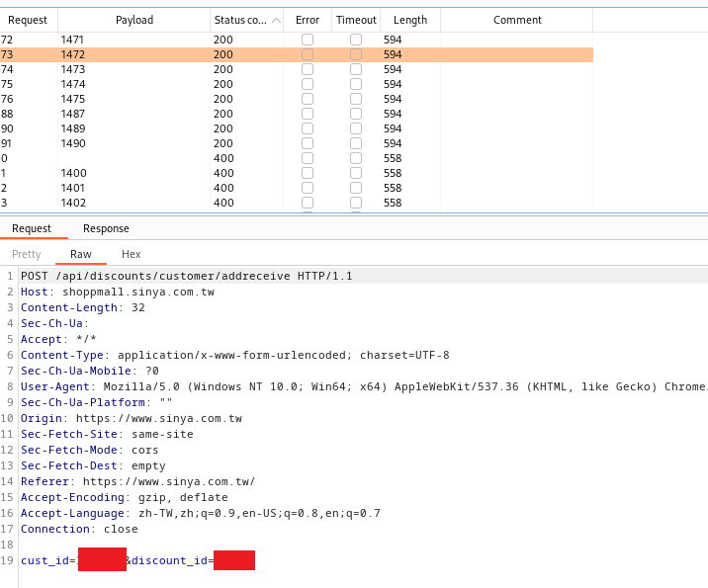Sort results by Length column header
This screenshot has width=708, height=588.
[410, 20]
